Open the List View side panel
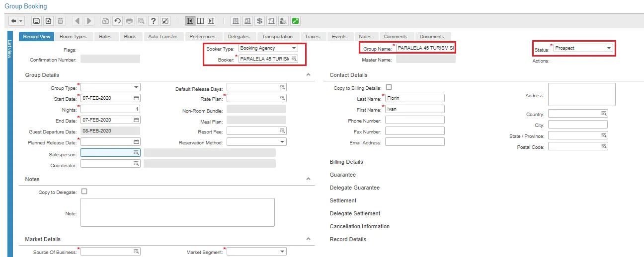The image size is (644, 257). click(x=9, y=144)
